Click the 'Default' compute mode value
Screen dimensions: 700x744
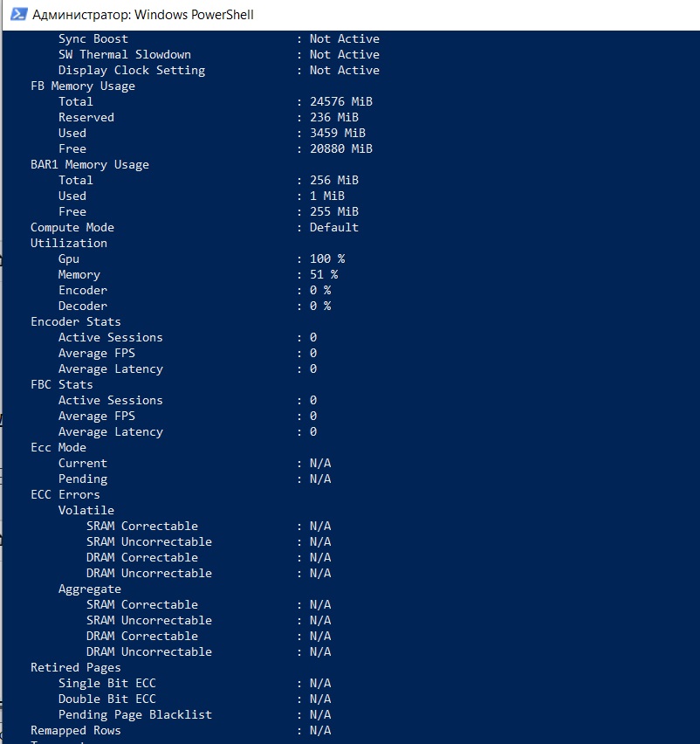click(333, 227)
